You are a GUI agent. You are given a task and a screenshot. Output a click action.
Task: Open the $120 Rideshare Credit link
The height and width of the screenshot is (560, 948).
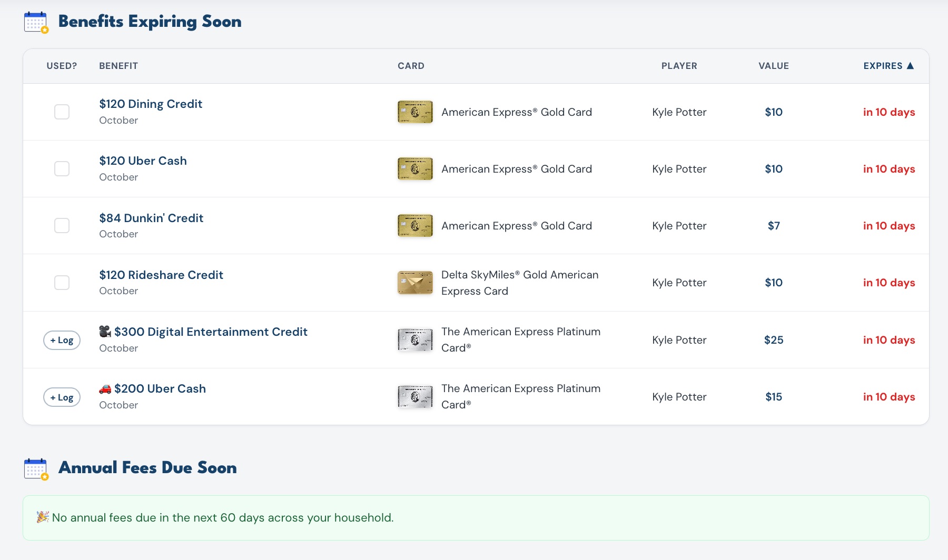pyautogui.click(x=161, y=275)
